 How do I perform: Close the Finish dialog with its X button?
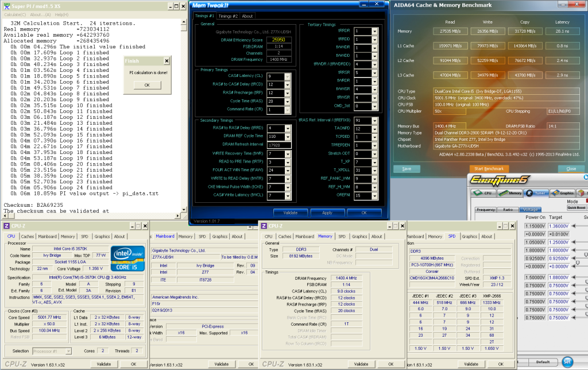[167, 61]
